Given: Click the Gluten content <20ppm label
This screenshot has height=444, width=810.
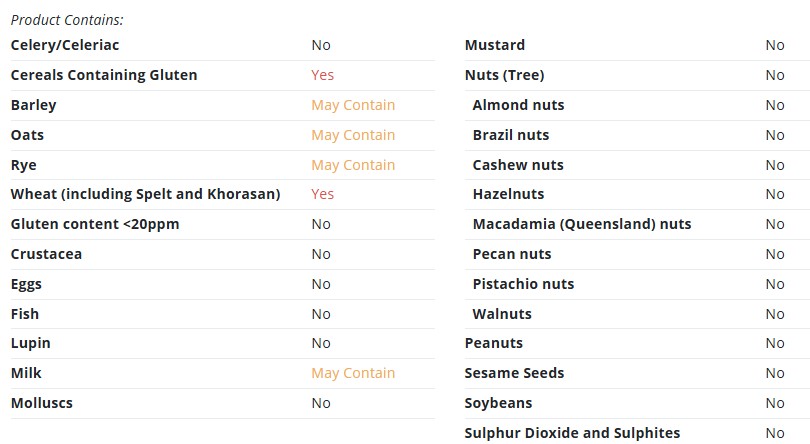Looking at the screenshot, I should (x=95, y=224).
